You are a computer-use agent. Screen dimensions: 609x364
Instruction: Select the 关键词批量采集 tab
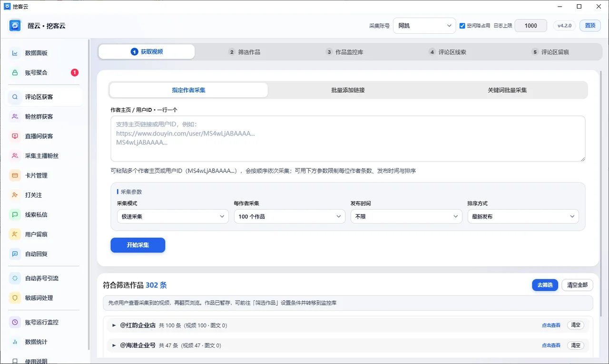coord(507,90)
